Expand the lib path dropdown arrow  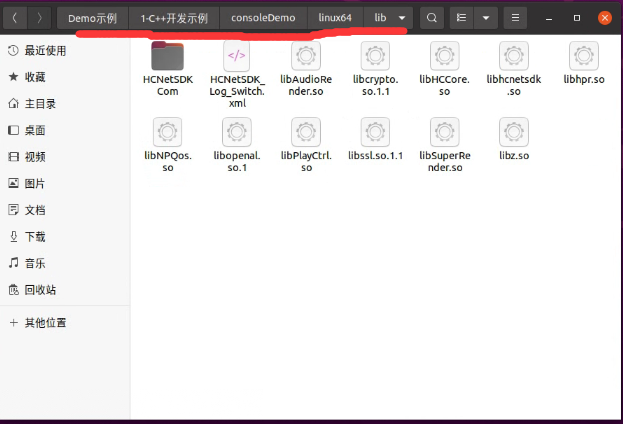click(x=402, y=18)
